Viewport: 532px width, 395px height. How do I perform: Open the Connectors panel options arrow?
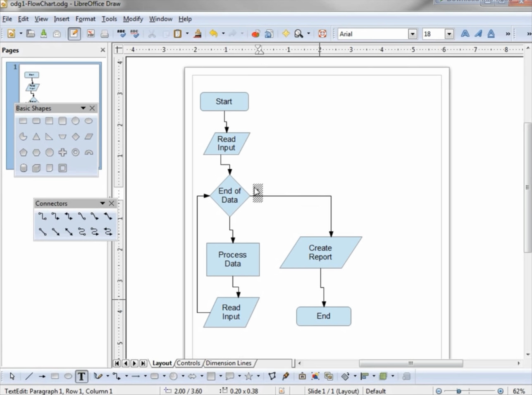pos(102,203)
